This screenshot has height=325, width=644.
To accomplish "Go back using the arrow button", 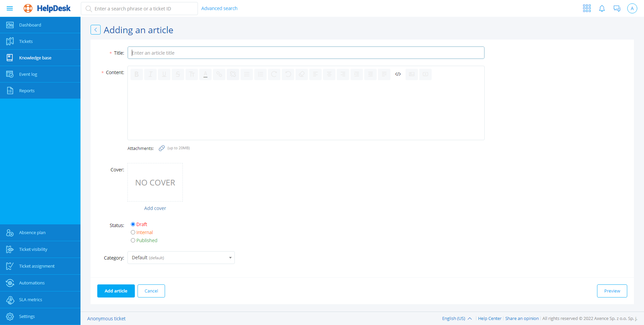I will tap(96, 30).
